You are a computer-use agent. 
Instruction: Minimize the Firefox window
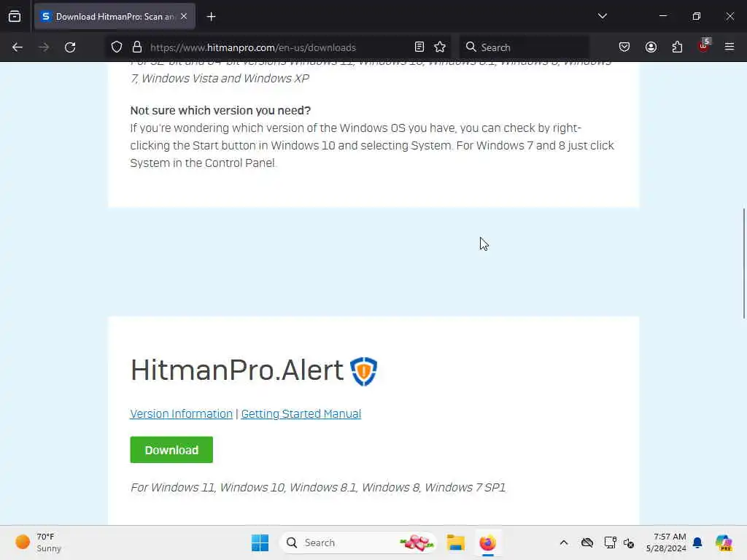[x=662, y=16]
